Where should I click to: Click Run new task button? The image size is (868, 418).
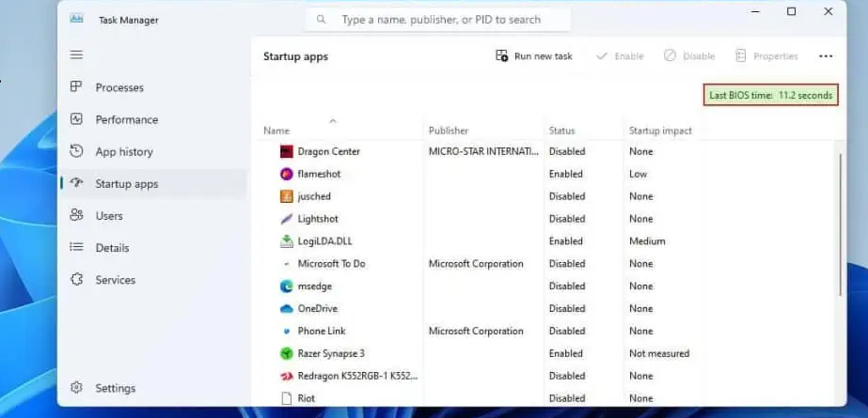533,56
